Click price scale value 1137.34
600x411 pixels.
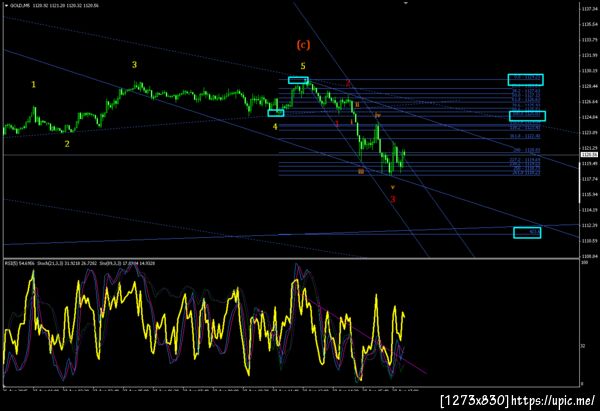pyautogui.click(x=589, y=9)
